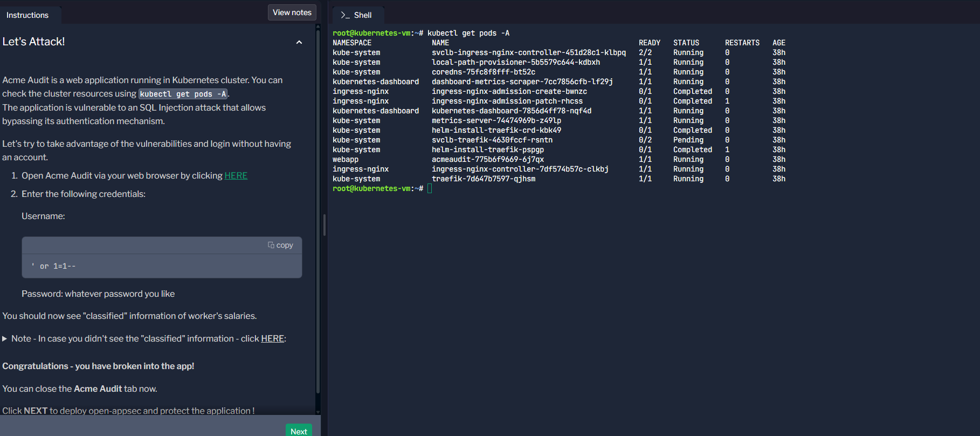Expand the Note disclosure triangle
The image size is (980, 436).
tap(5, 339)
